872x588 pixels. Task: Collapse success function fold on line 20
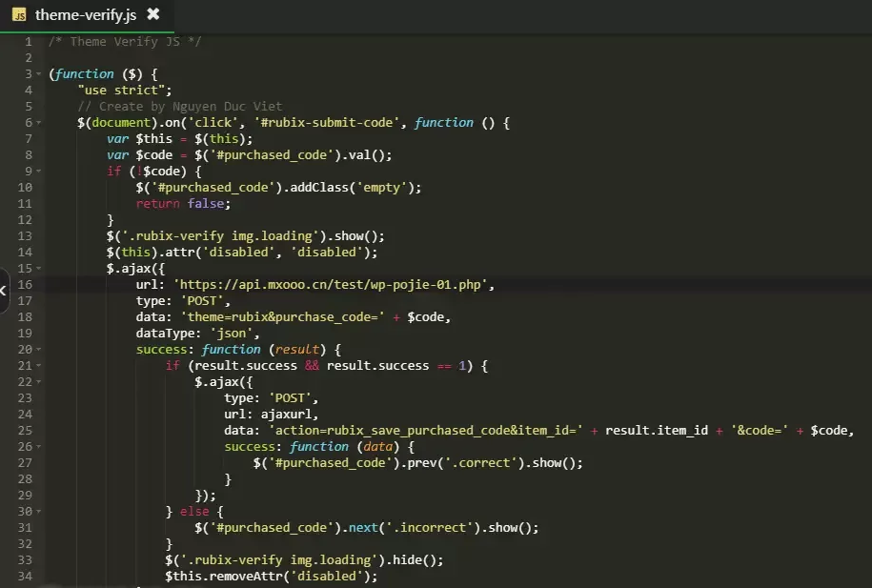39,350
